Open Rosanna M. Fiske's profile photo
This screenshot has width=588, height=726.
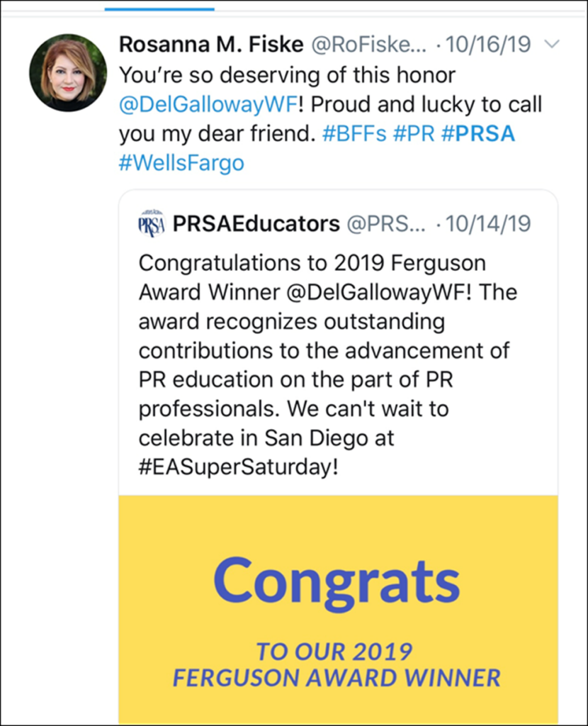coord(68,72)
